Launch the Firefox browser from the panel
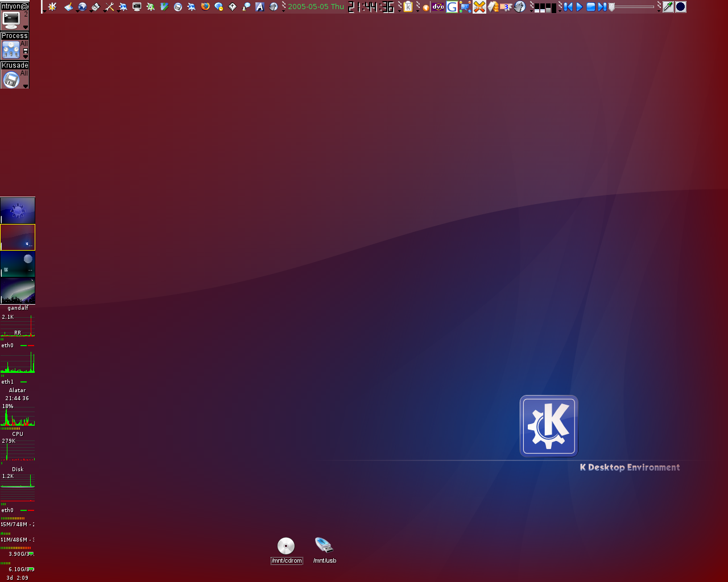This screenshot has height=582, width=728. (205, 7)
